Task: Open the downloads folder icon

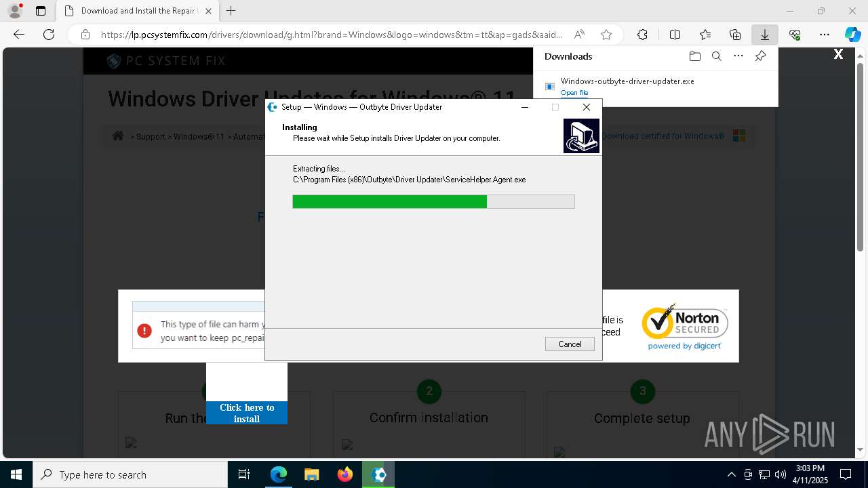Action: pyautogui.click(x=694, y=56)
